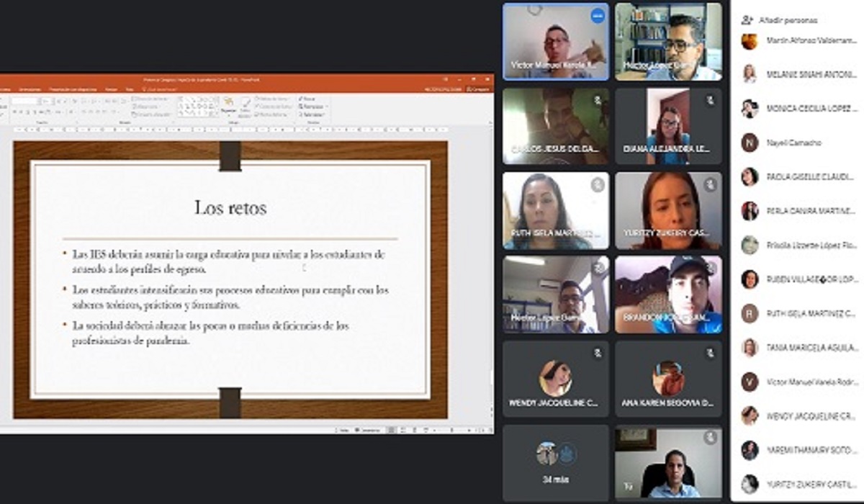Viewport: 864px width, 504px height.
Task: Click muted mic icon on Brandon tile
Action: click(x=710, y=269)
